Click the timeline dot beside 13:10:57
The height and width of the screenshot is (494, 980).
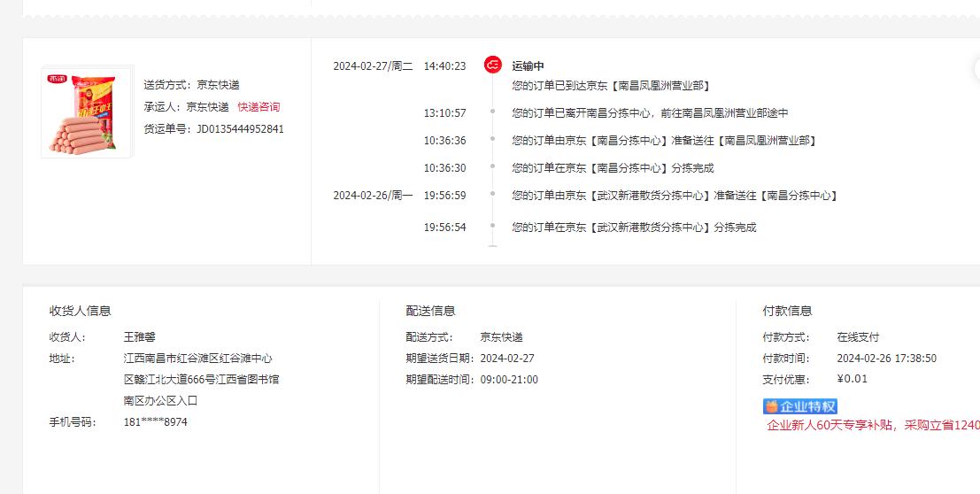pos(492,112)
